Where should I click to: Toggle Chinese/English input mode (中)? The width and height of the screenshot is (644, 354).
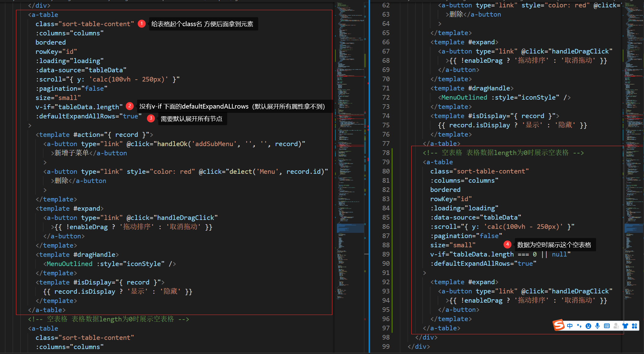[570, 326]
